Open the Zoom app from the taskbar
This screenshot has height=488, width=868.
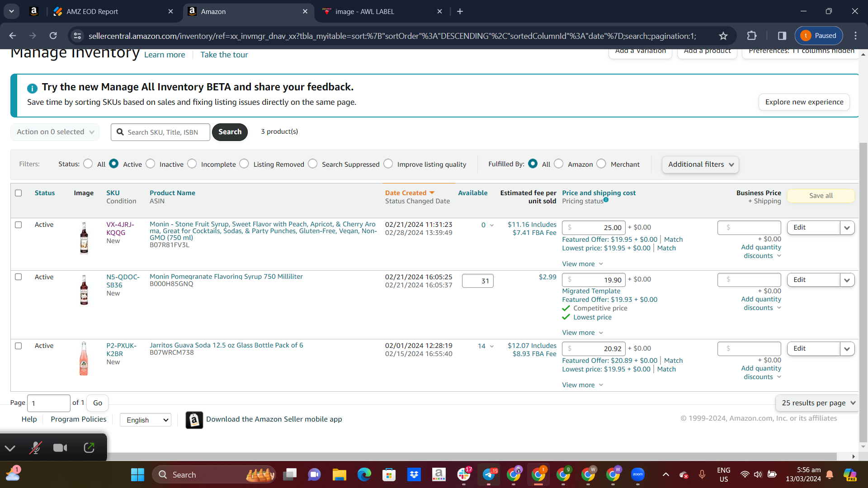pos(638,475)
